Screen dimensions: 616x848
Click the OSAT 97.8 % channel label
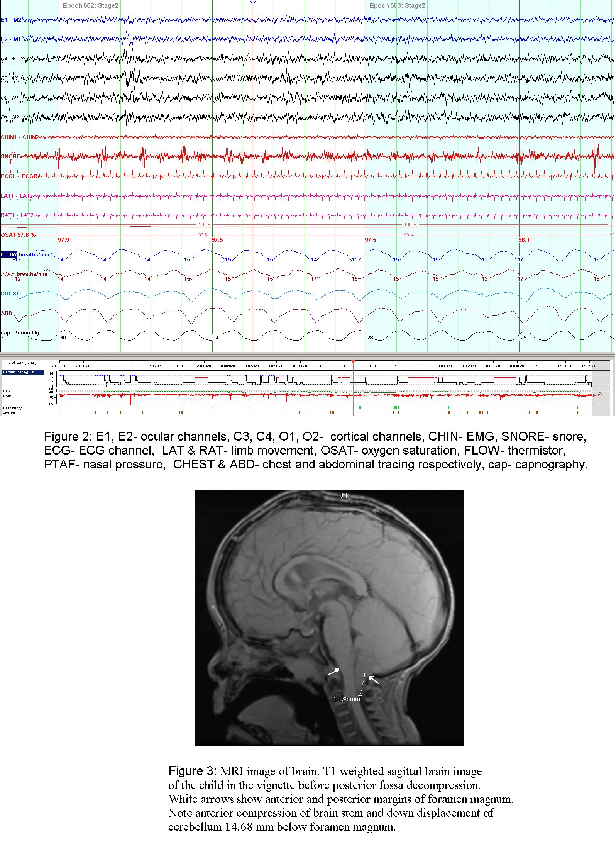pos(18,235)
